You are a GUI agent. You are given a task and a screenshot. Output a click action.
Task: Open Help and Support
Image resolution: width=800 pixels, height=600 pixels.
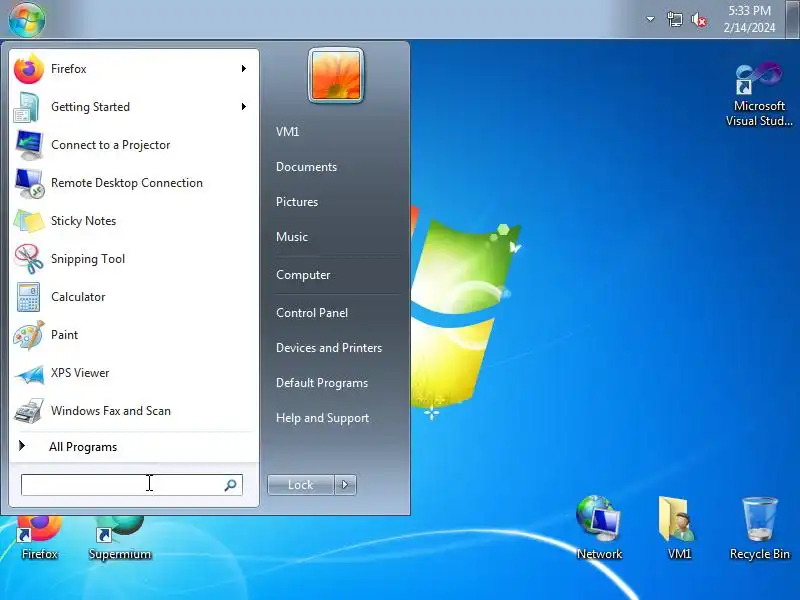[x=322, y=418]
